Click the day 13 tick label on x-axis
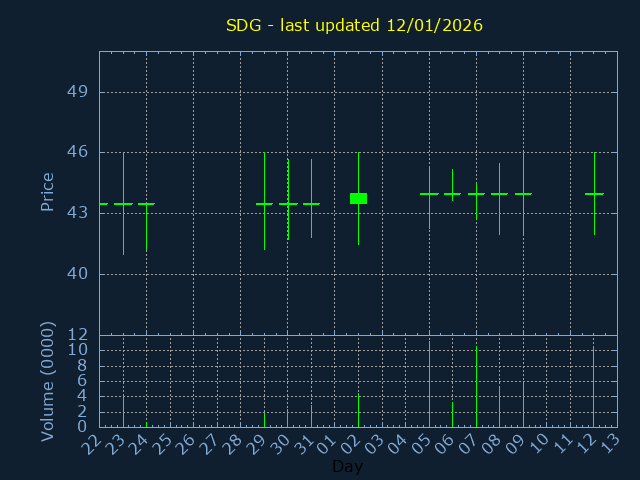Image resolution: width=640 pixels, height=480 pixels. tap(610, 444)
